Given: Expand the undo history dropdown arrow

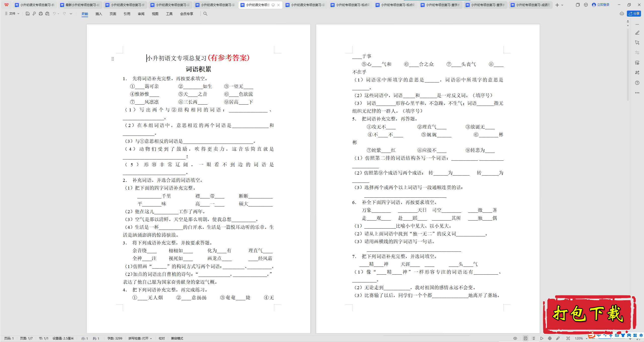Looking at the screenshot, I should pos(59,14).
